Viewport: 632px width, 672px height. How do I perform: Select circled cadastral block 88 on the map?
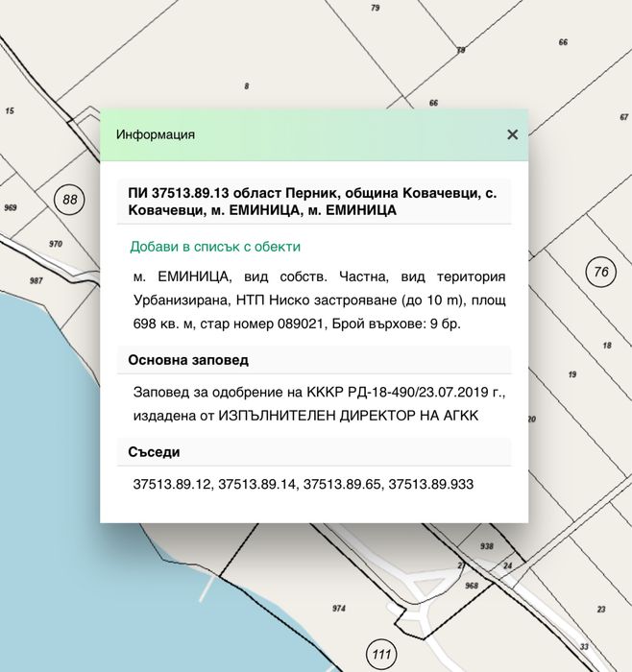click(69, 200)
